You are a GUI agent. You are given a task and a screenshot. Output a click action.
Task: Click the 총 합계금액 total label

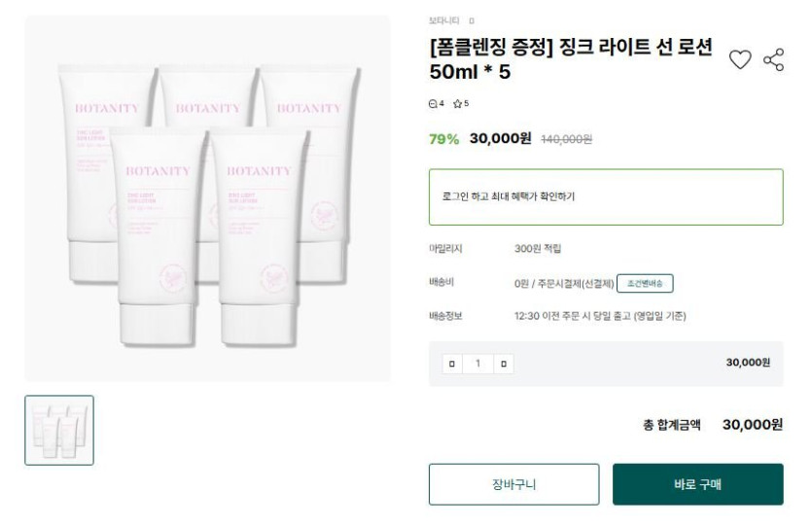tap(671, 425)
